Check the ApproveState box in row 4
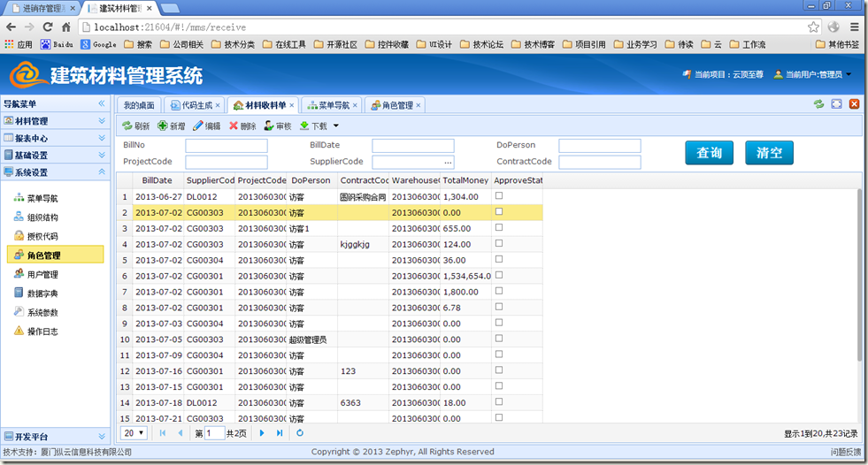 click(499, 244)
